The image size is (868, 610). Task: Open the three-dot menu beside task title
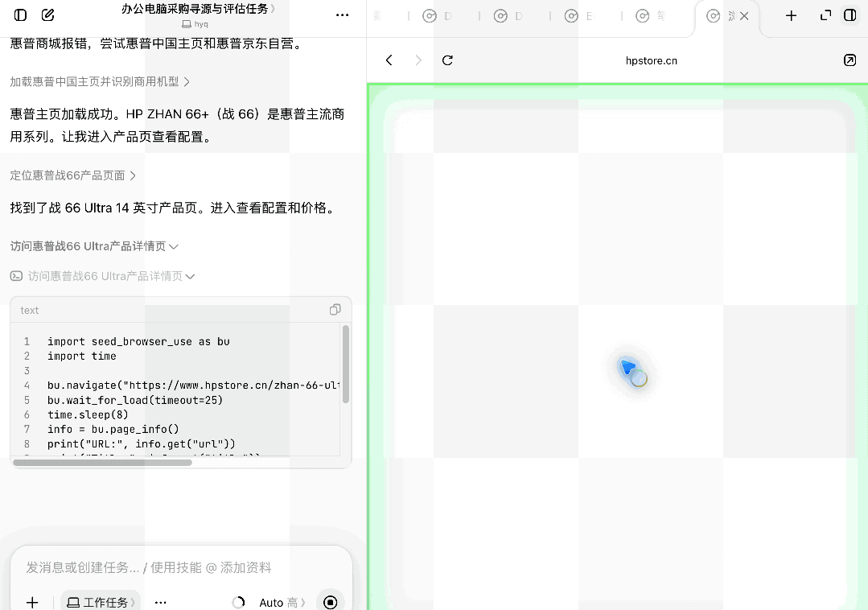click(342, 15)
